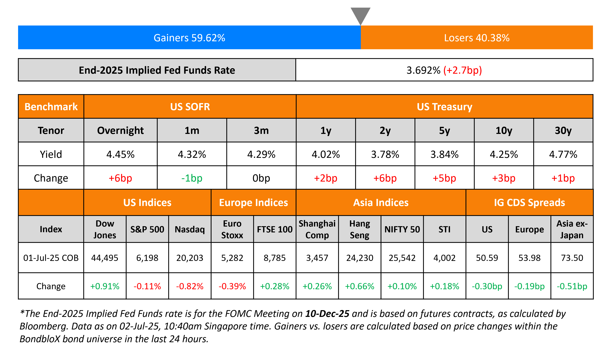Select the US Treasury header

tap(444, 107)
